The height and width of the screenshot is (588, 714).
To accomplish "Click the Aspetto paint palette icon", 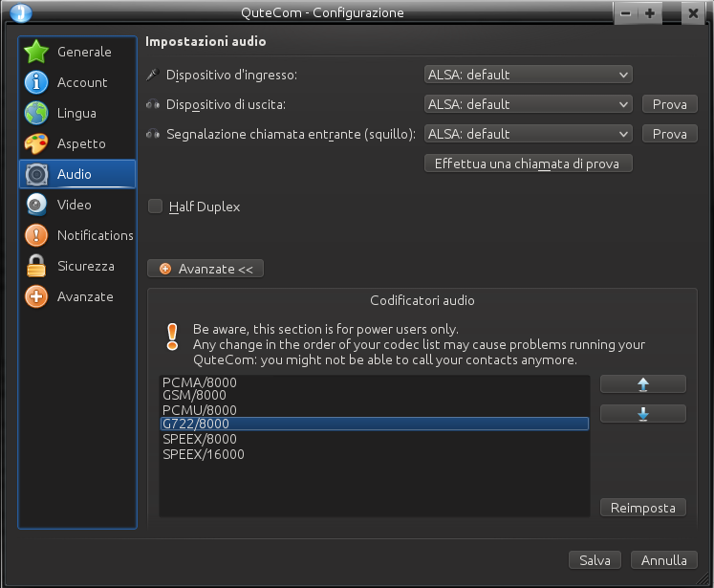I will point(36,143).
